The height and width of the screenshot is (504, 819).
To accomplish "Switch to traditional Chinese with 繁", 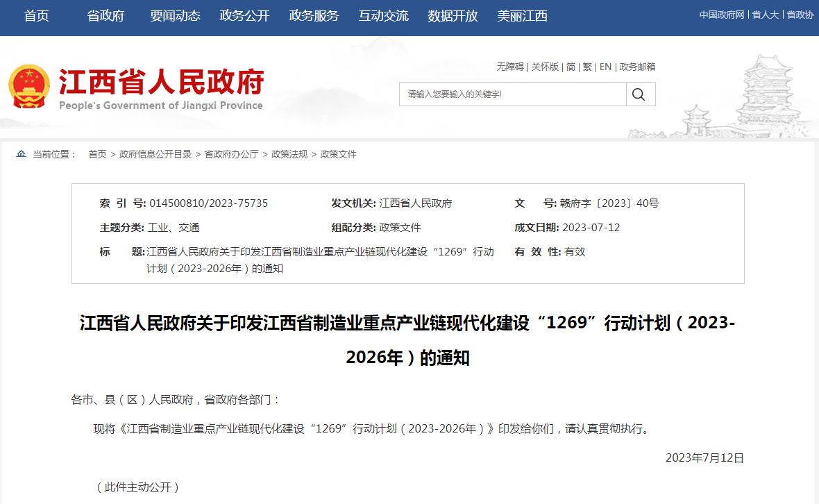I will [587, 67].
